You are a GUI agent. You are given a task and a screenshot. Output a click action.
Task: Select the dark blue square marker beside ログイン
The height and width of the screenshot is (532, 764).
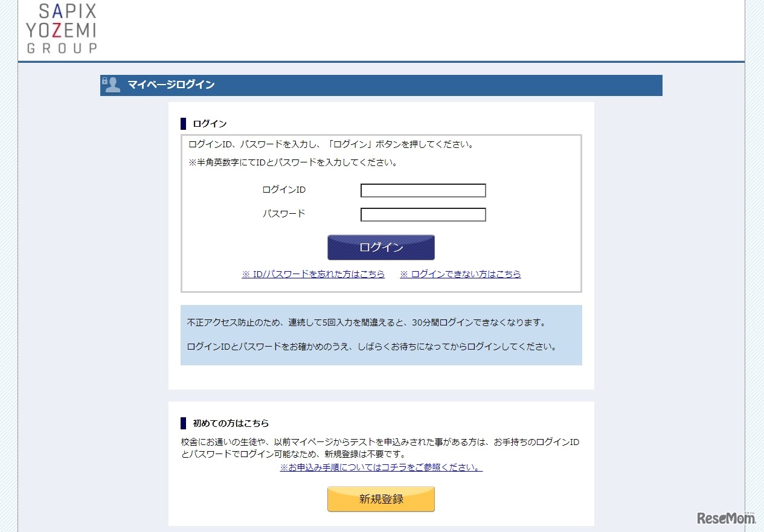(x=183, y=123)
